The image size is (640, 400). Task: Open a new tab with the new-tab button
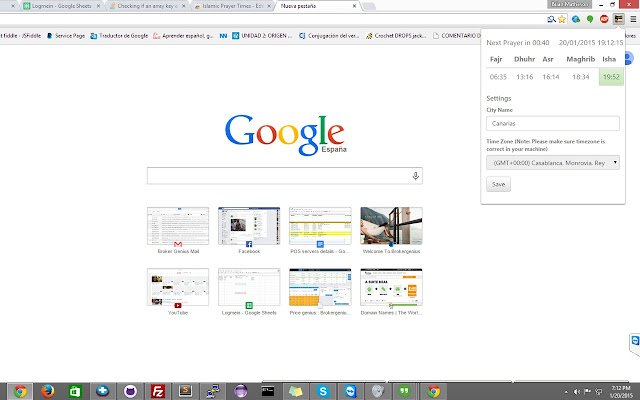pos(369,7)
